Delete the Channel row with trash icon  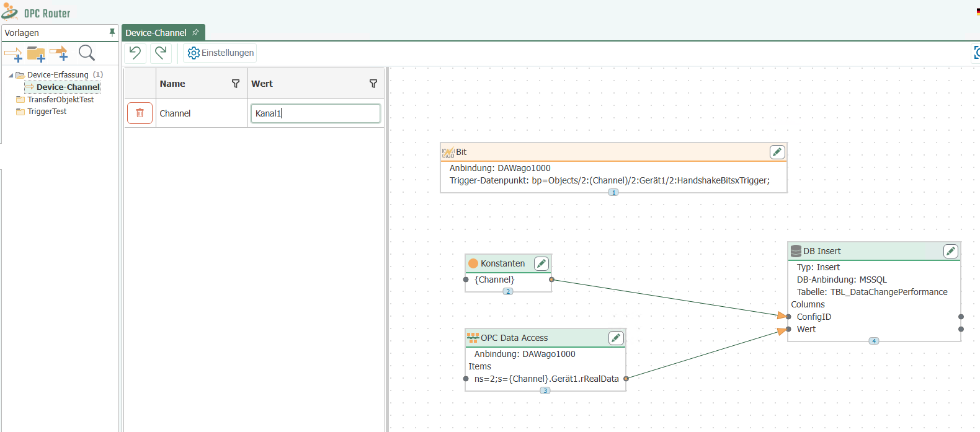[x=140, y=113]
